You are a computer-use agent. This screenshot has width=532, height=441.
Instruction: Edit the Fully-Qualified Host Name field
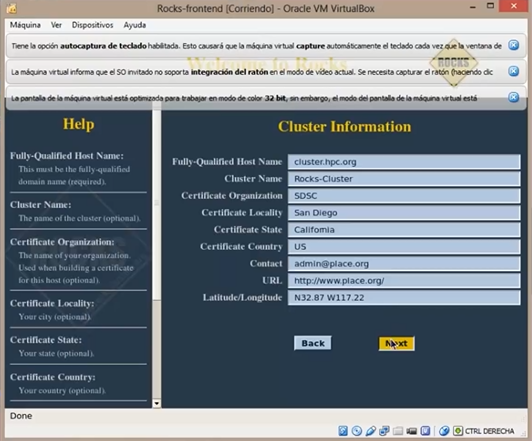(404, 162)
